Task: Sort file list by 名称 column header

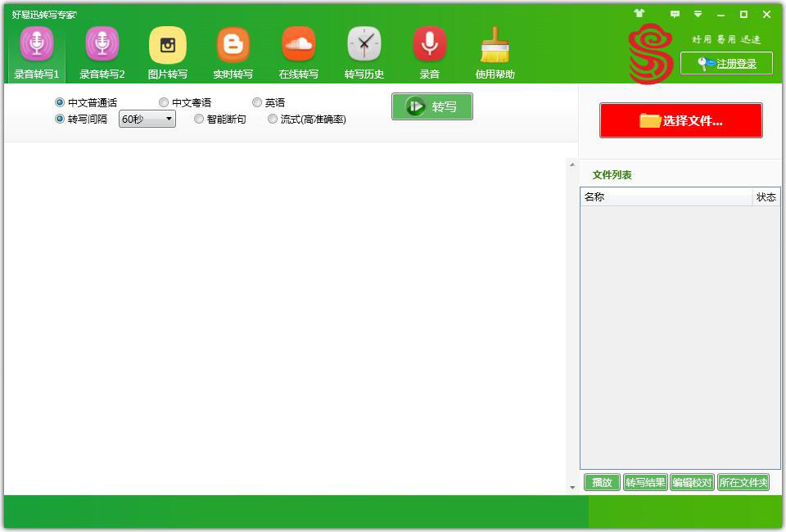Action: coord(666,197)
